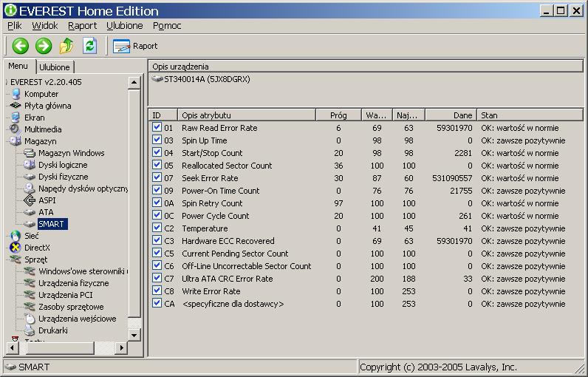The image size is (588, 377).
Task: Toggle Reallocated Sector Count checkbox
Action: 157,165
